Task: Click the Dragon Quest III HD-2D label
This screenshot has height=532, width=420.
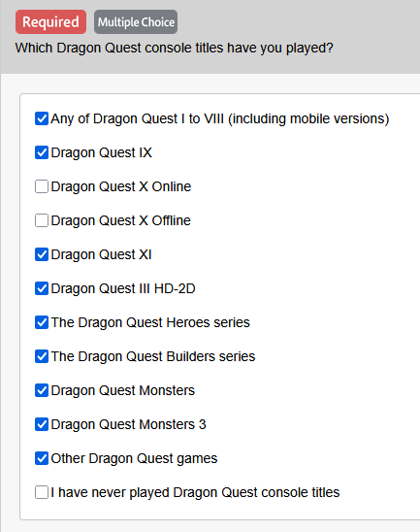Action: 123,288
